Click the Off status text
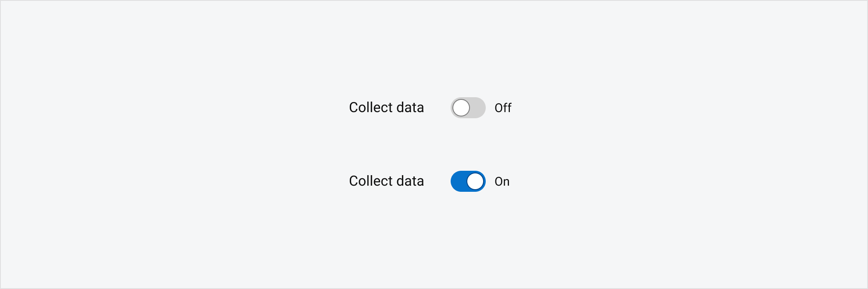This screenshot has height=289, width=868. 503,108
